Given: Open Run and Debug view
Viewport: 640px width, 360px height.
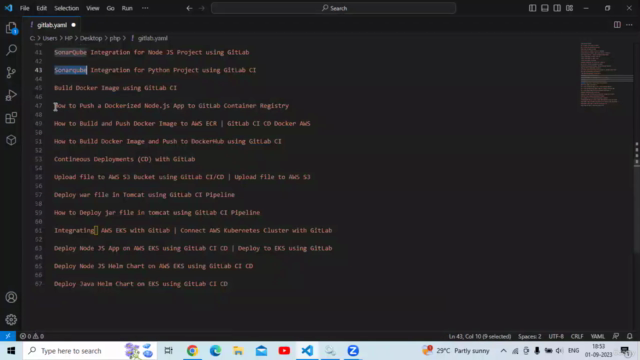Looking at the screenshot, I should [11, 95].
